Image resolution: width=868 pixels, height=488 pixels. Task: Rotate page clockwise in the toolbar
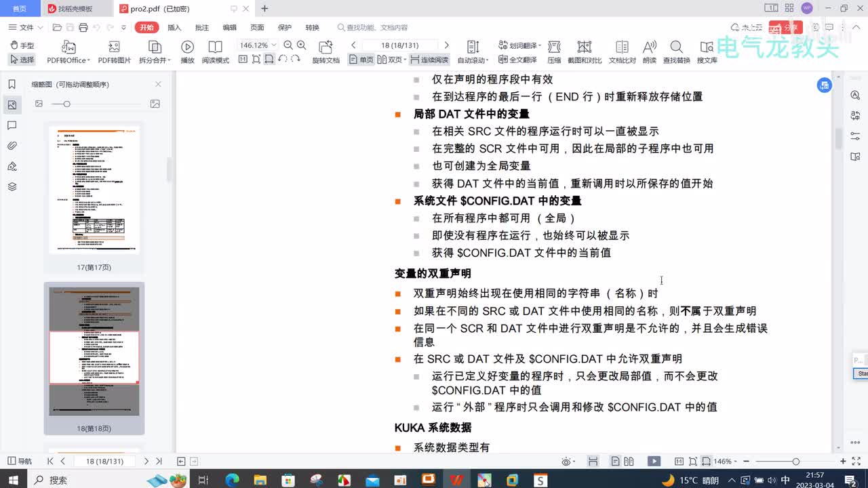coord(296,60)
